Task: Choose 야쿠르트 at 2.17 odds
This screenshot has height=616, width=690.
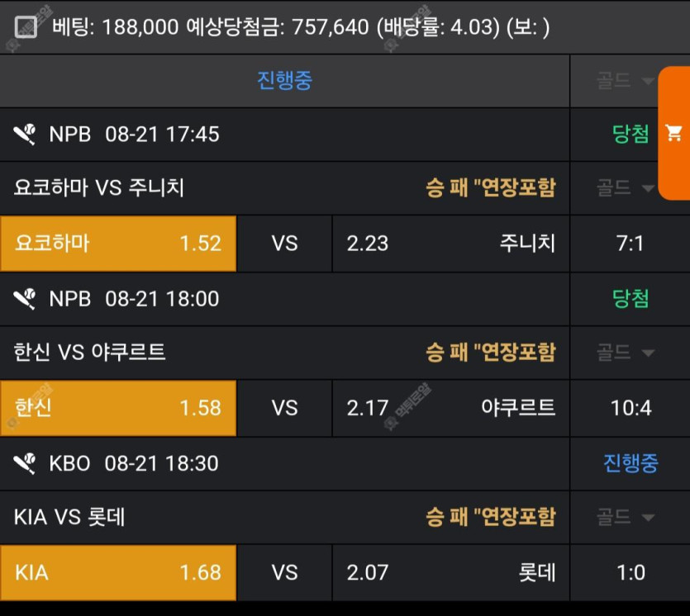Action: click(450, 408)
